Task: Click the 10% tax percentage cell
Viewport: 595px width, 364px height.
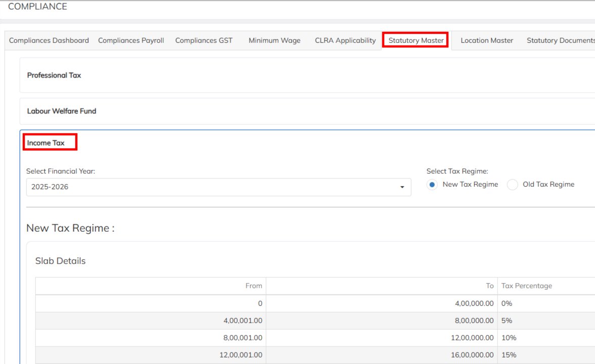Action: [546, 338]
